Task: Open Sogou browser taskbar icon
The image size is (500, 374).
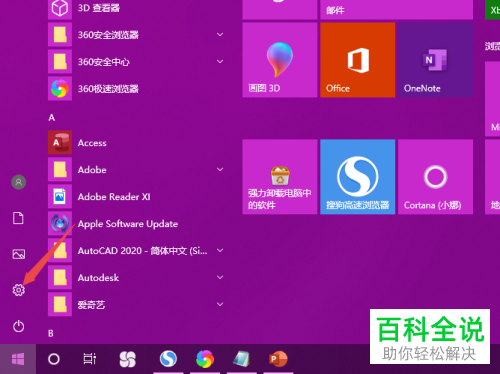Action: coord(168,359)
